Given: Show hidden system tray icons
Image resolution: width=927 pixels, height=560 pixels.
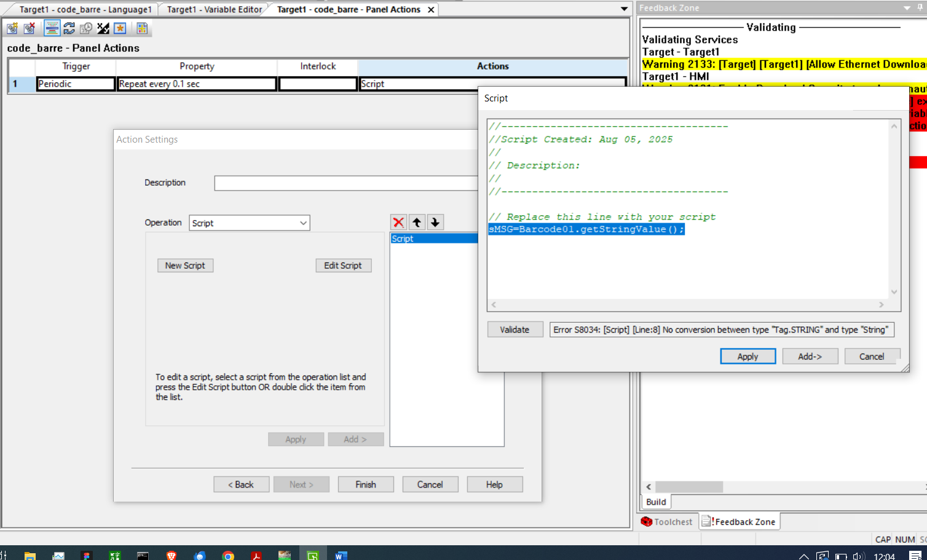Looking at the screenshot, I should (803, 556).
